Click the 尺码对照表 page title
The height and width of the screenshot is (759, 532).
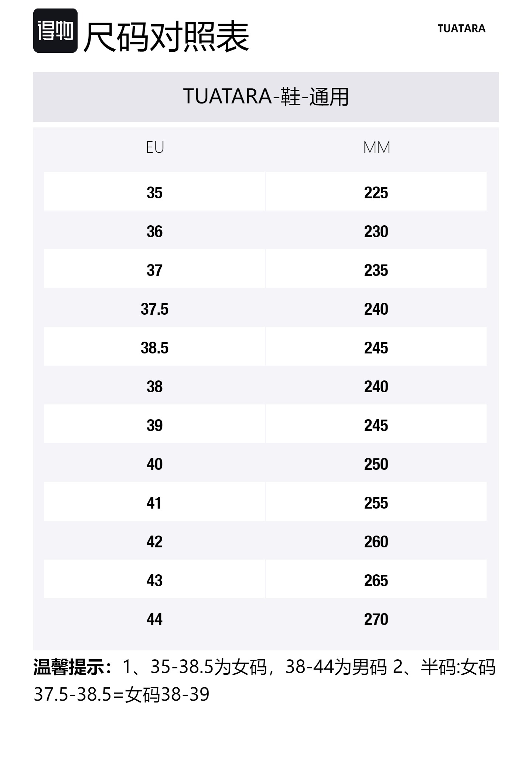point(166,36)
